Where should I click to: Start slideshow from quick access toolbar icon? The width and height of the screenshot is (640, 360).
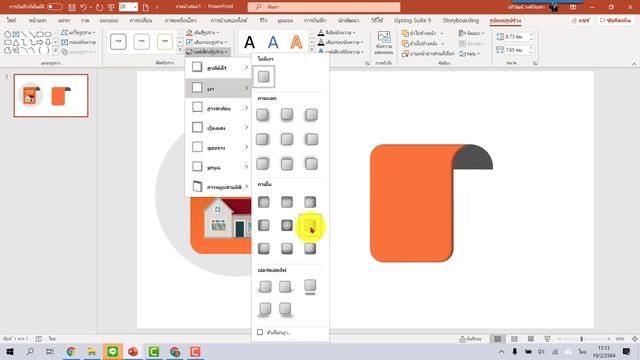tap(111, 7)
